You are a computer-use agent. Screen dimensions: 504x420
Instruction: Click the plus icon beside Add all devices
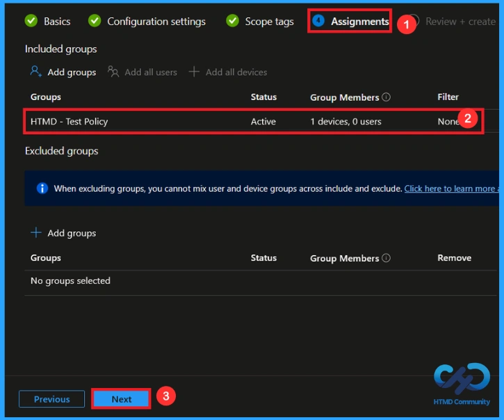pos(194,72)
